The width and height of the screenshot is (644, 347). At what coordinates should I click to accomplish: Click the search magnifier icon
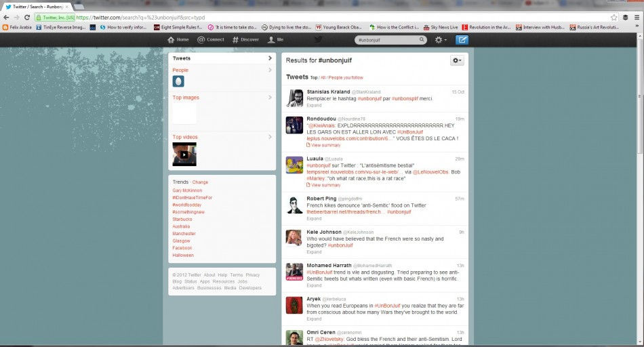tap(422, 40)
